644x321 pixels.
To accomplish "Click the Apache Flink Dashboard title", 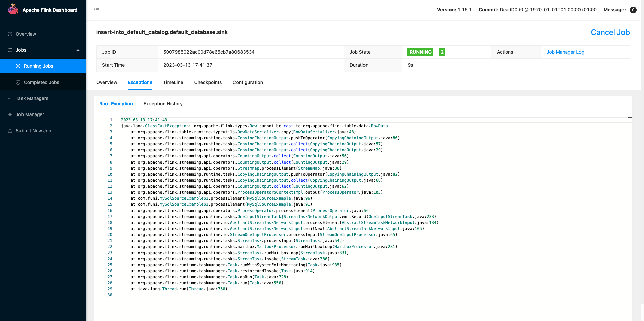I will coord(50,10).
